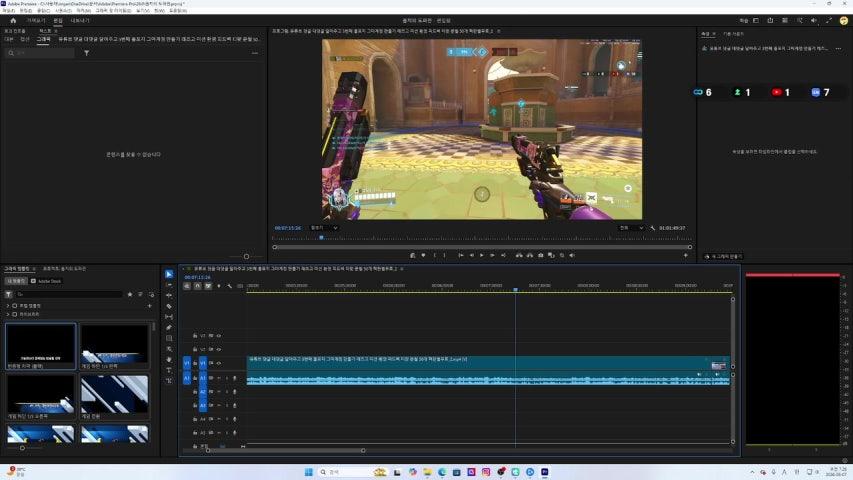Open the playback resolution dropdown
The width and height of the screenshot is (853, 480).
[632, 228]
